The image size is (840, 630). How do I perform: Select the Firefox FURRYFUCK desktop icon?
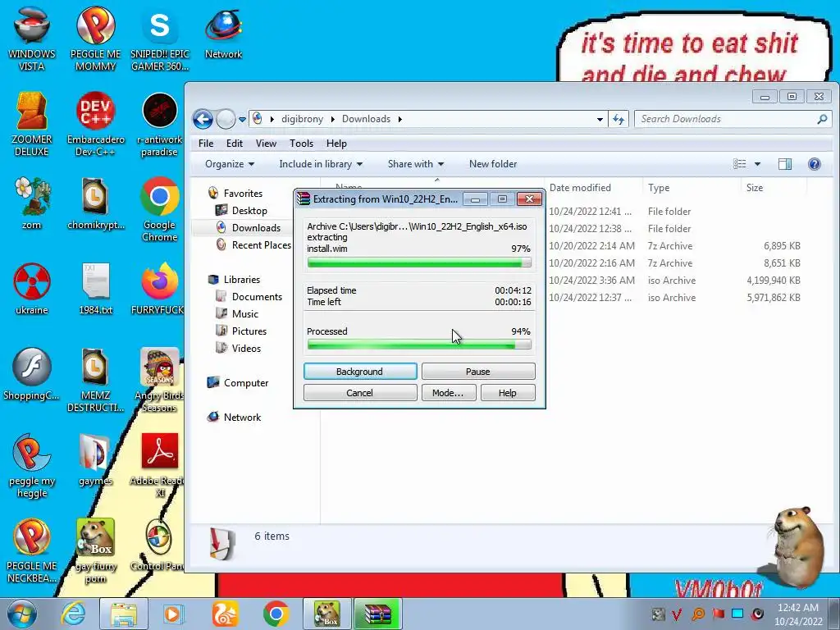pyautogui.click(x=158, y=288)
